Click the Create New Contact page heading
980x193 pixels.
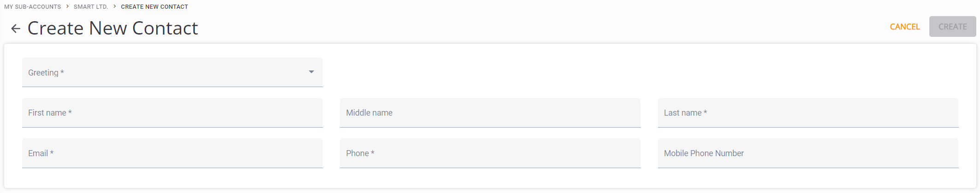click(113, 28)
